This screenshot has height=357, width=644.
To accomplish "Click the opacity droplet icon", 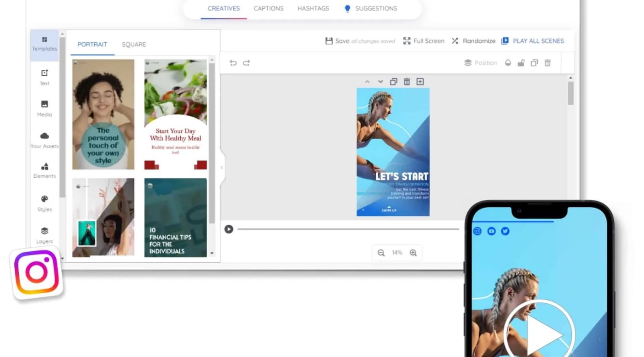I will pos(508,63).
